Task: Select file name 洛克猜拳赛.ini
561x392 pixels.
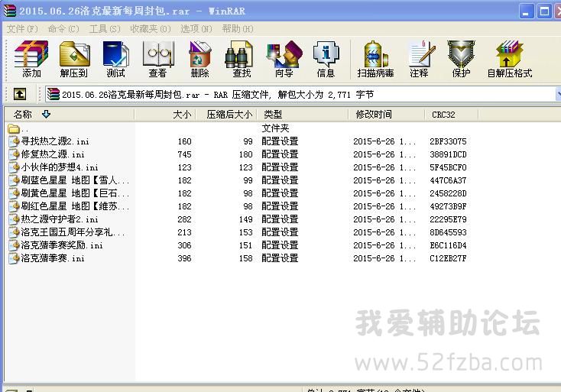Action: coord(53,258)
